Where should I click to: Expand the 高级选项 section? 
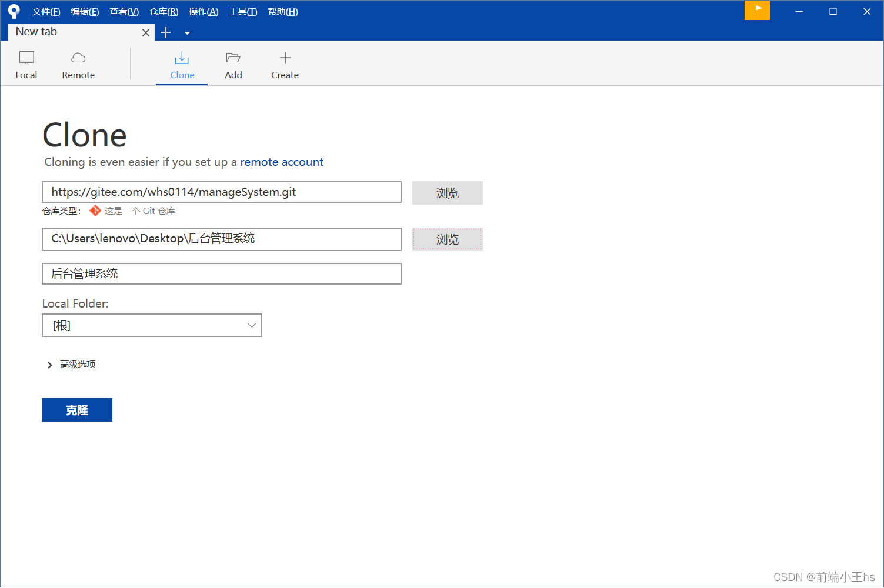(x=71, y=365)
